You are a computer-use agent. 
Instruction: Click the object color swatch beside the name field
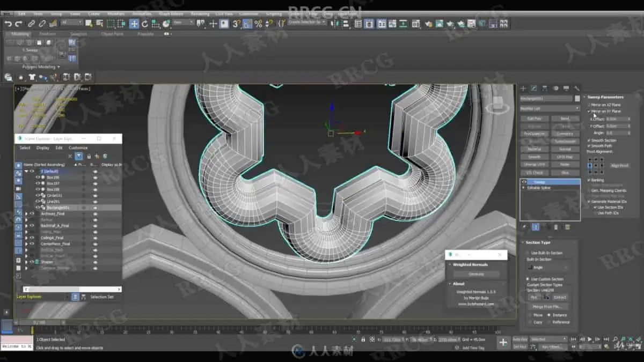point(577,99)
